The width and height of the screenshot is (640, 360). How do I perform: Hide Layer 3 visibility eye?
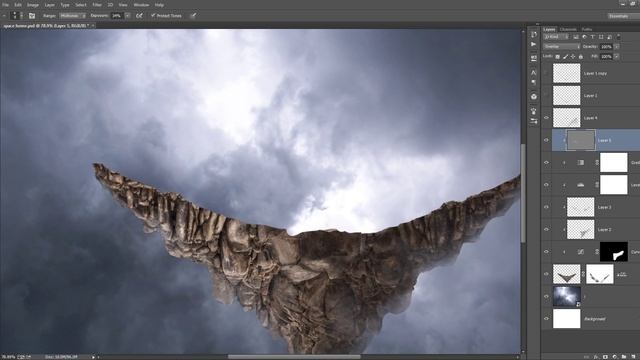(x=547, y=207)
